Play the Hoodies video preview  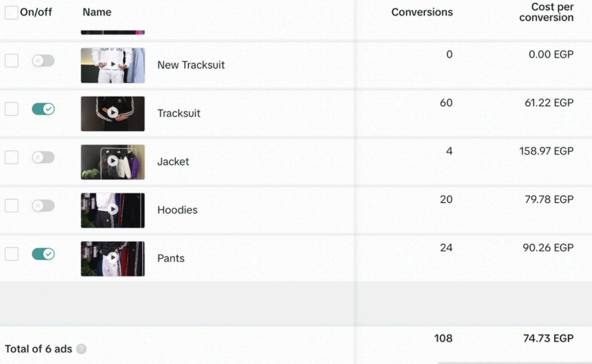pos(112,210)
